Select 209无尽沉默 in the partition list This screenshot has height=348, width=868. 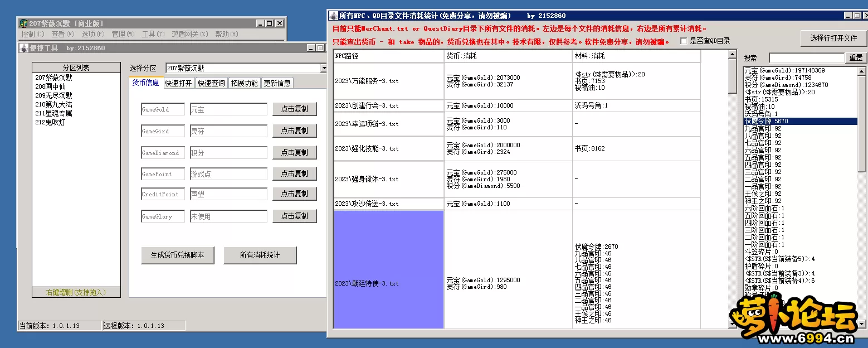tap(53, 95)
